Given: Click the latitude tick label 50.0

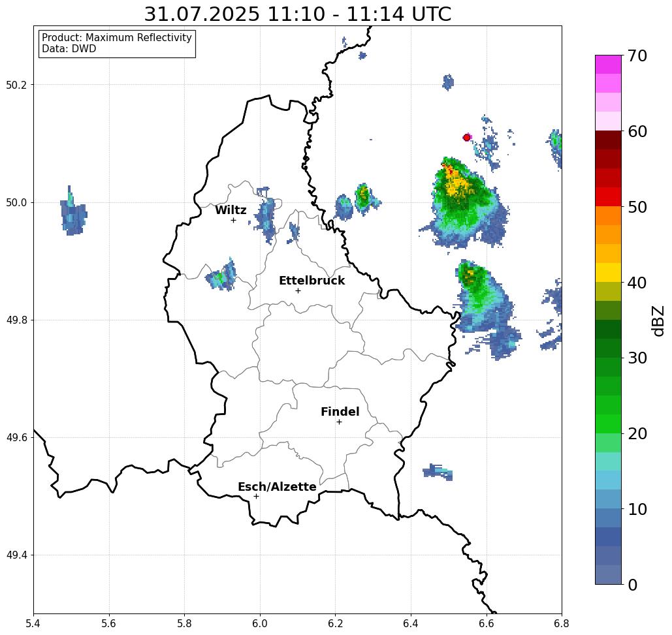Looking at the screenshot, I should pos(16,202).
